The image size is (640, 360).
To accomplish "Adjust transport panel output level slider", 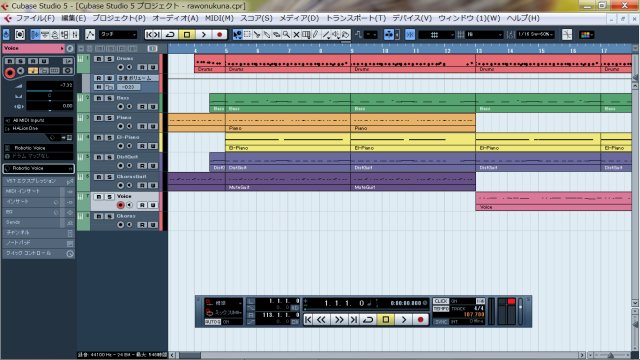I will tap(520, 311).
